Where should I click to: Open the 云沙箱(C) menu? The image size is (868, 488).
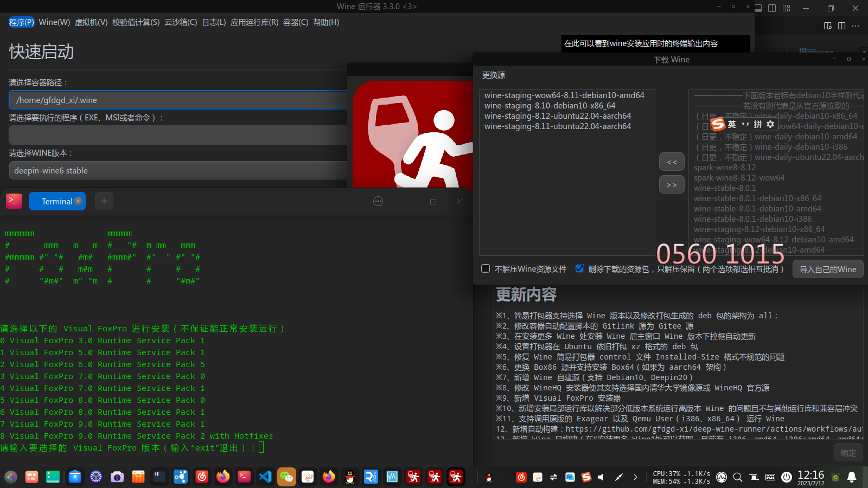pyautogui.click(x=181, y=22)
